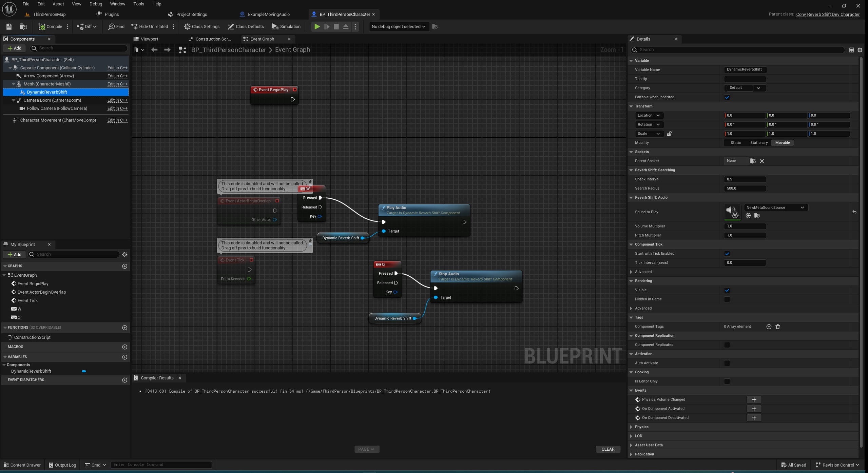Add Physics Volume Changed event
This screenshot has height=473, width=868.
point(754,399)
